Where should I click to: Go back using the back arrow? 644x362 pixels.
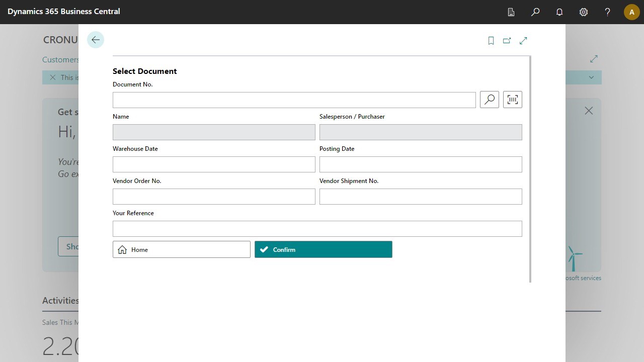pos(95,39)
